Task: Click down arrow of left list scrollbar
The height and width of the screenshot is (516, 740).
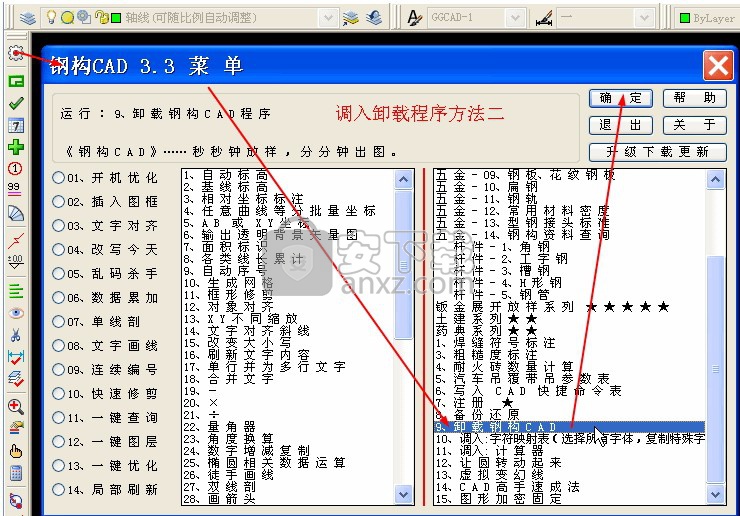Action: [404, 495]
